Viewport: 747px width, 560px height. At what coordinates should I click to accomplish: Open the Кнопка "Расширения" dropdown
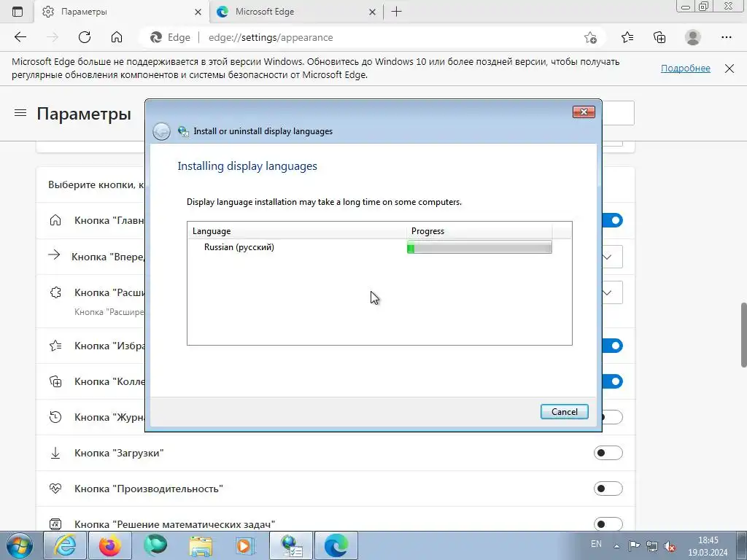coord(613,292)
